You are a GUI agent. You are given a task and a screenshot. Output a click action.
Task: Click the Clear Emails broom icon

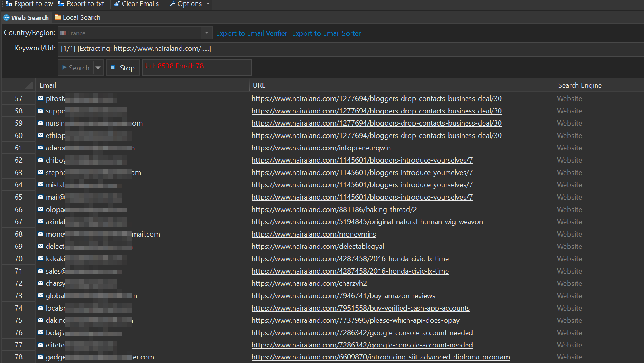pyautogui.click(x=117, y=4)
